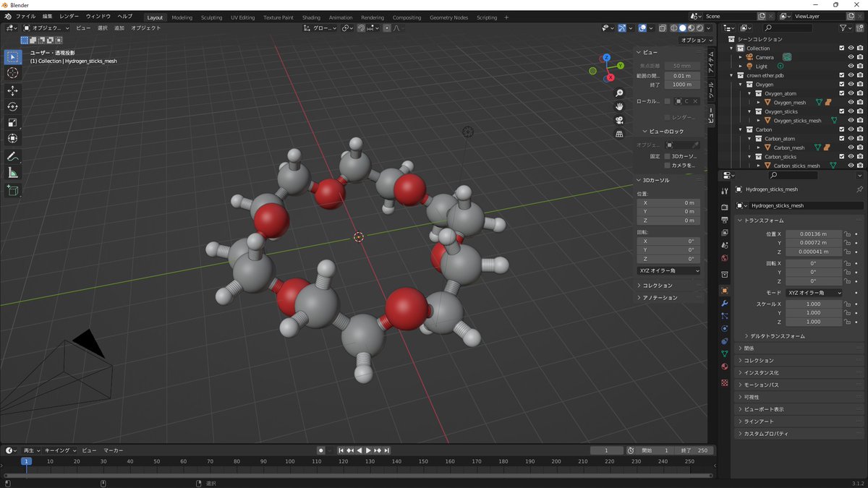The height and width of the screenshot is (488, 868).
Task: Open the World properties tab icon
Action: point(726,258)
